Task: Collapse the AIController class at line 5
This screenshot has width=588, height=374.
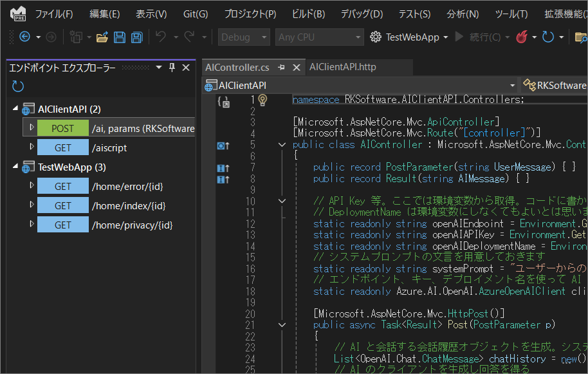Action: 282,145
